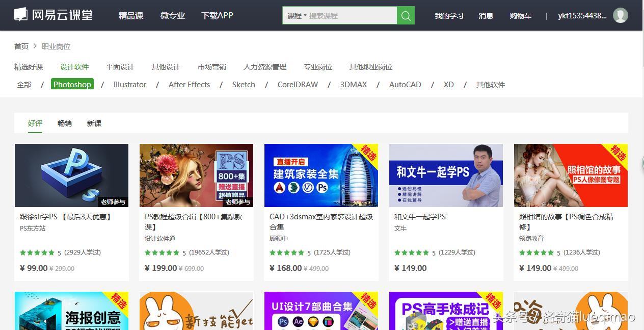Image resolution: width=644 pixels, height=330 pixels.
Task: Open 我的学习 from the top bar
Action: point(449,15)
